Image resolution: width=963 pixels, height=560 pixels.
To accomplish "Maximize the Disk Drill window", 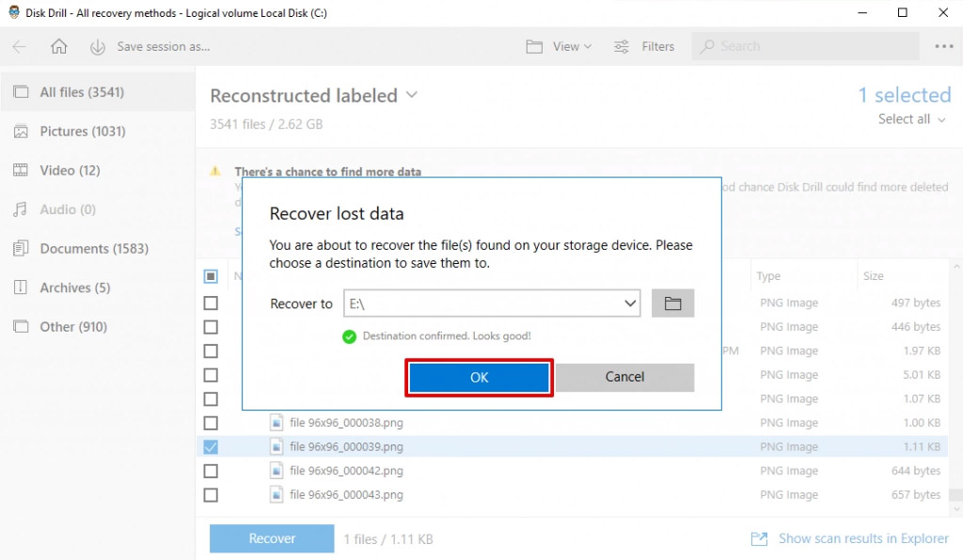I will pyautogui.click(x=902, y=12).
